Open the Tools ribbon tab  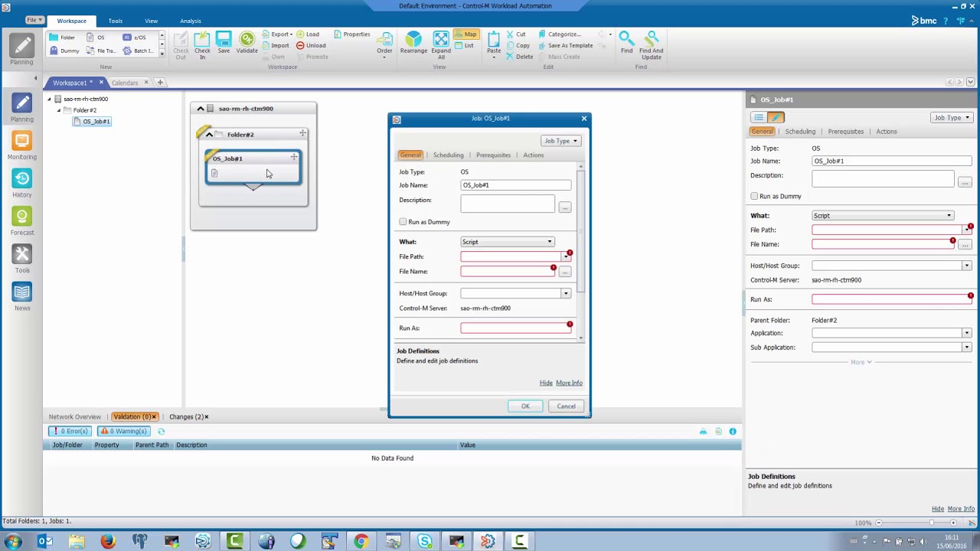coord(115,21)
